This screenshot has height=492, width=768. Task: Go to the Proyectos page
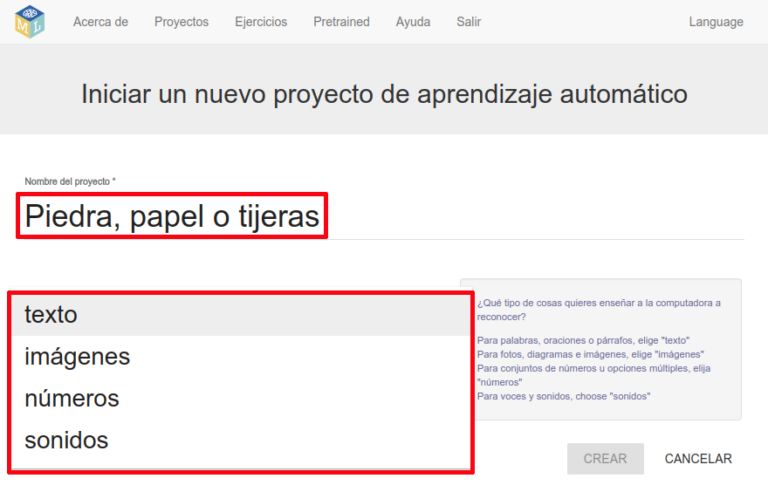(x=181, y=22)
